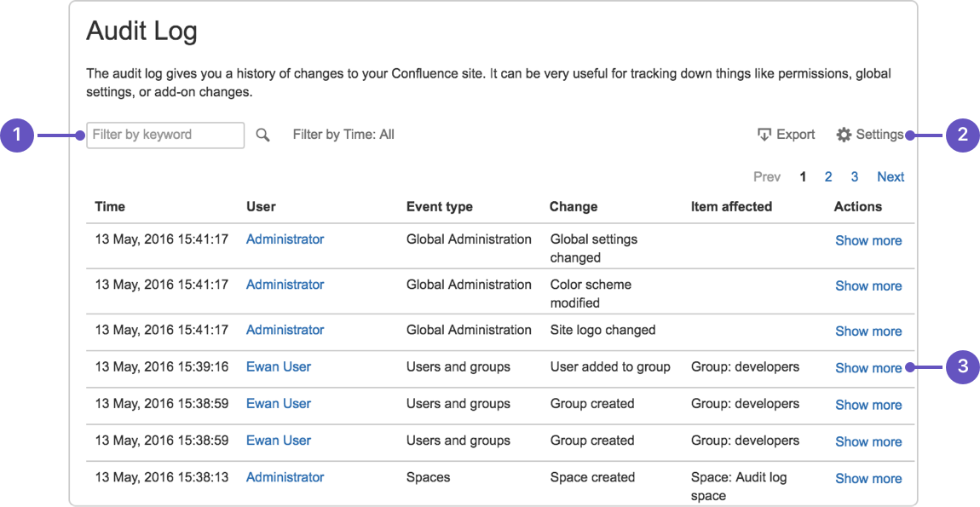Go to page 2 of the log

[x=828, y=177]
